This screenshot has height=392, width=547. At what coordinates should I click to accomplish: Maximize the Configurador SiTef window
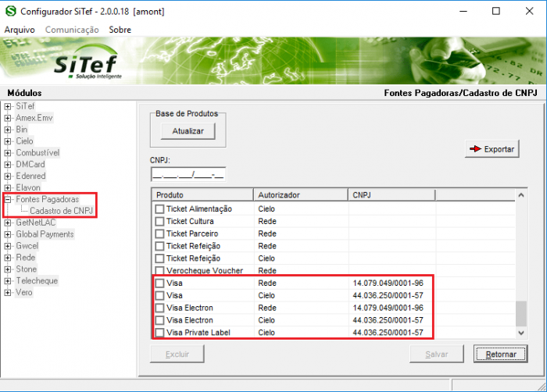(495, 11)
